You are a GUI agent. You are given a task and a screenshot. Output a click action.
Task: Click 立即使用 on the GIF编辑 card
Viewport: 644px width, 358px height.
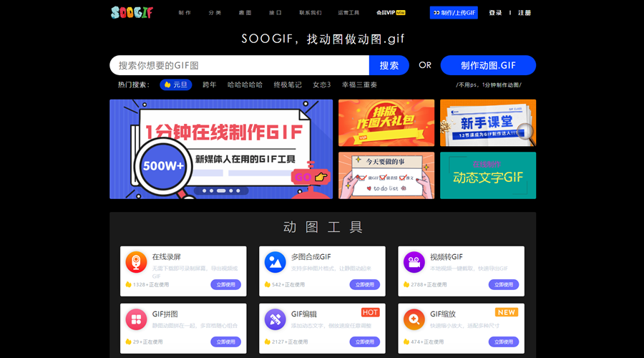pyautogui.click(x=365, y=342)
